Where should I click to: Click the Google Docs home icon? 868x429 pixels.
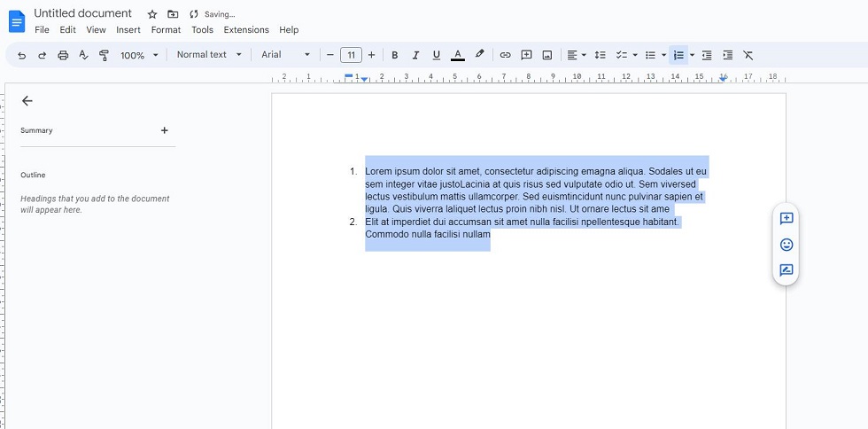(x=17, y=21)
